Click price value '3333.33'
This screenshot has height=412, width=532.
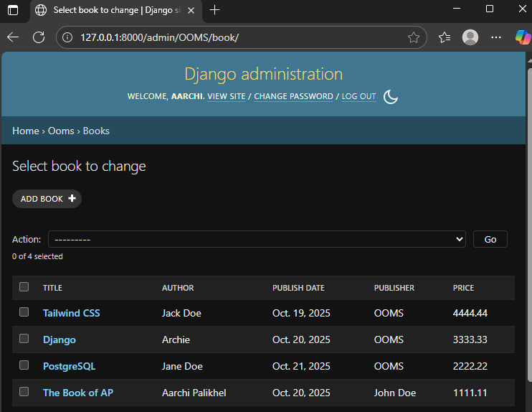470,340
